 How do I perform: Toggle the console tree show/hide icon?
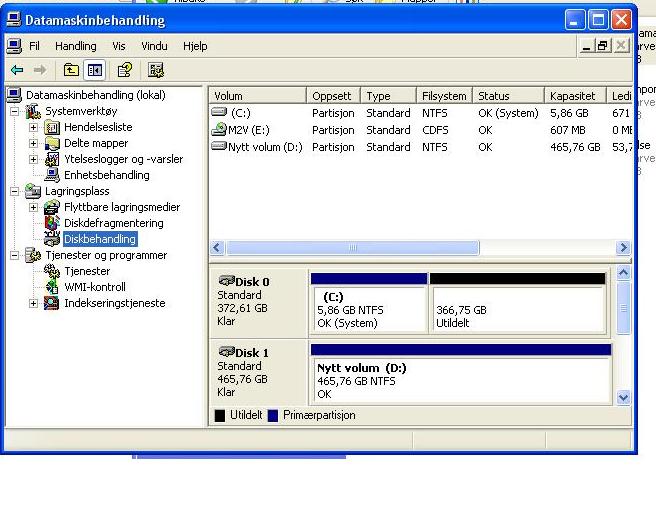click(x=95, y=70)
